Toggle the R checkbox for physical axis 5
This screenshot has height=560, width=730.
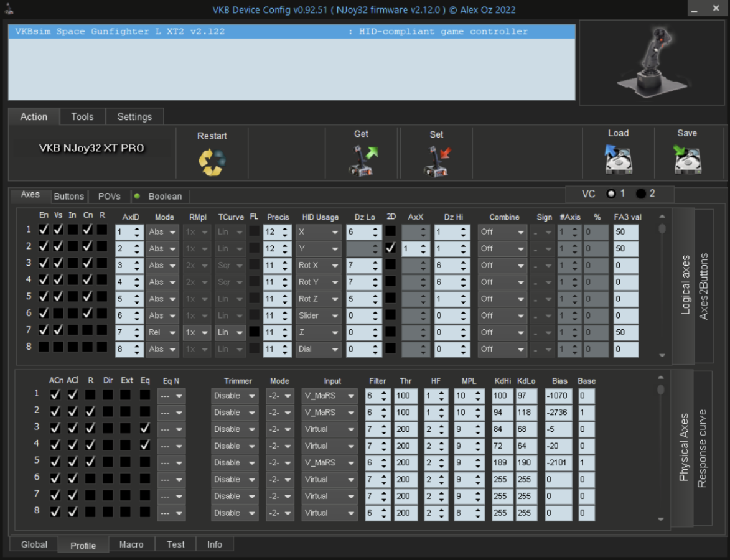point(90,461)
